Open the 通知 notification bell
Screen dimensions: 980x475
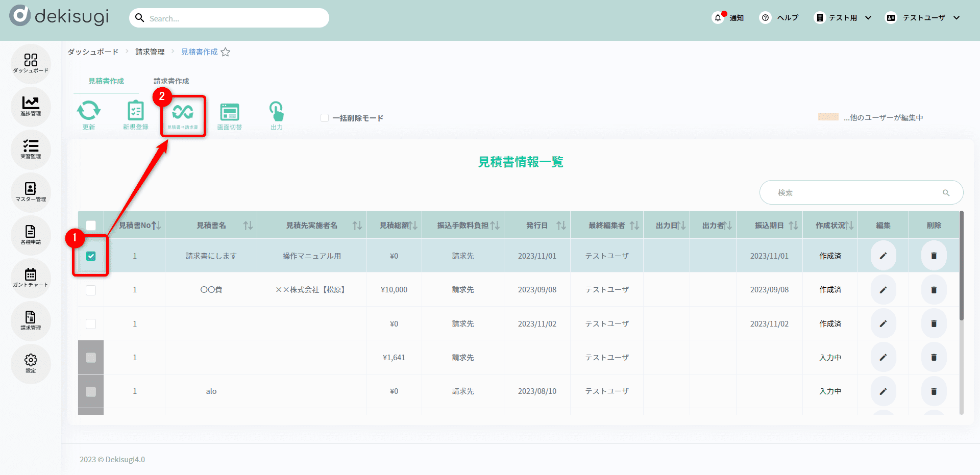click(x=718, y=18)
